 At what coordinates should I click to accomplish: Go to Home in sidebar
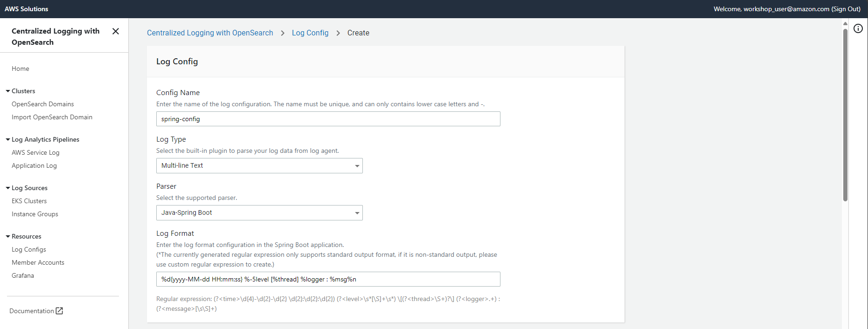(x=21, y=69)
